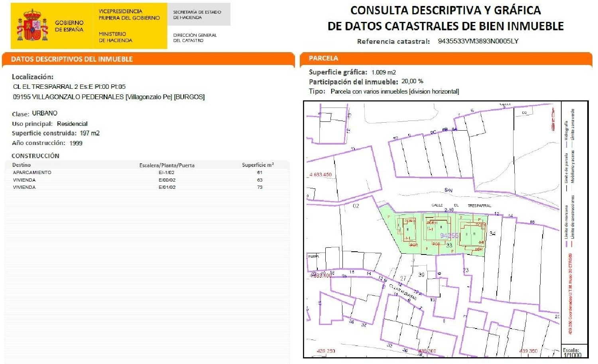Screen dimensions: 598x364
Task: Click MINISTERIO DE HACIENDA text
Action: (115, 37)
